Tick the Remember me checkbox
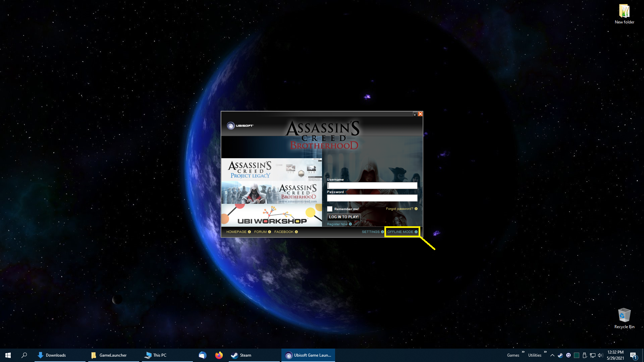644x362 pixels. tap(330, 209)
